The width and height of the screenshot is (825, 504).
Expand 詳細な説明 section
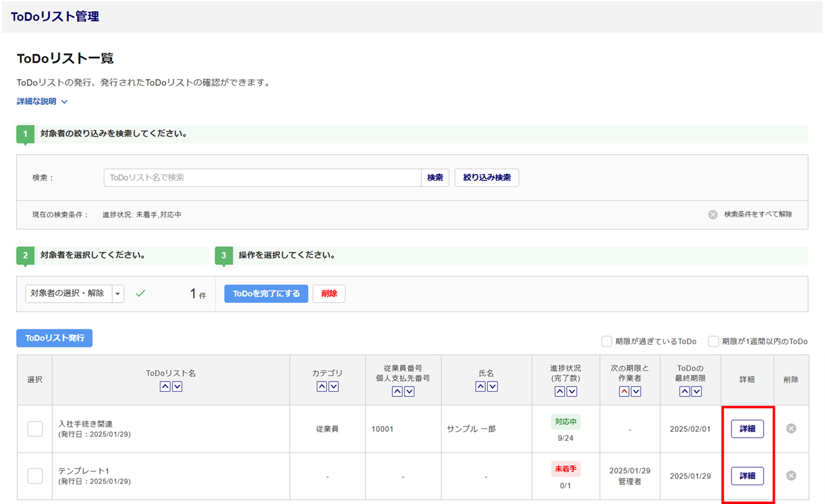point(42,101)
